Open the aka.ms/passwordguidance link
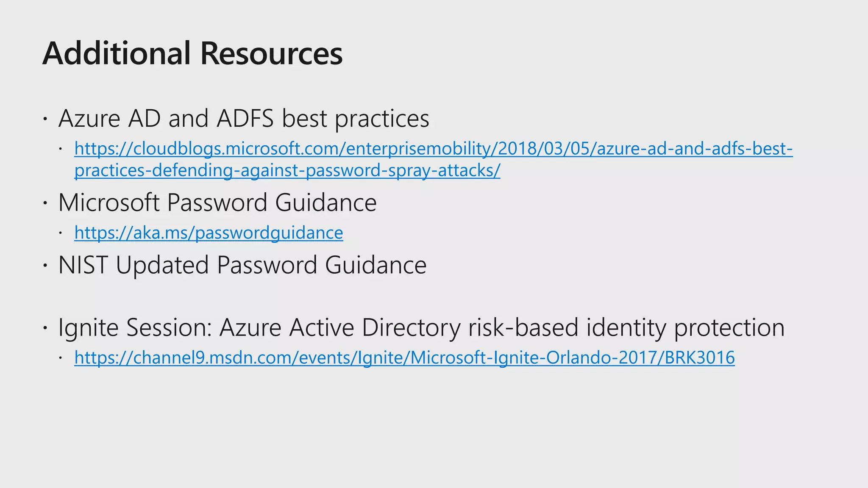 209,233
